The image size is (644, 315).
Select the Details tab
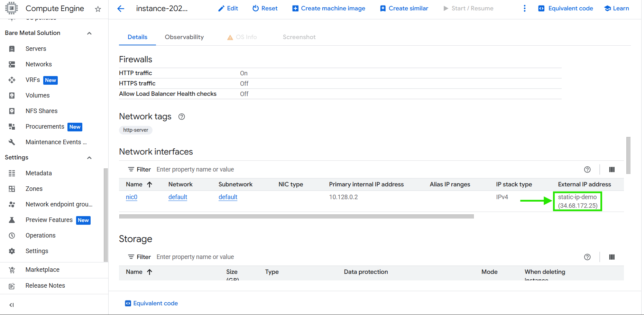[x=137, y=37]
